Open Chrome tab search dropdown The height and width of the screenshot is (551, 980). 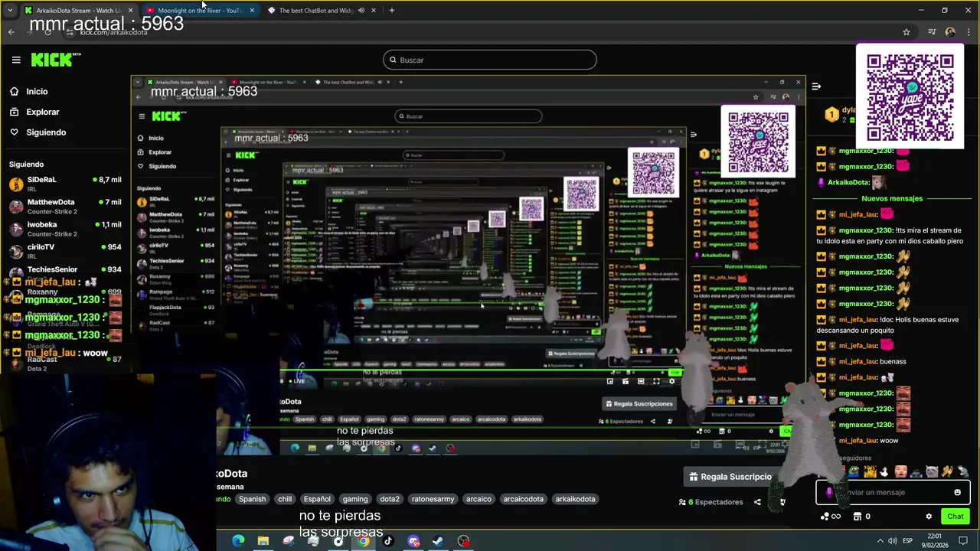pos(10,10)
